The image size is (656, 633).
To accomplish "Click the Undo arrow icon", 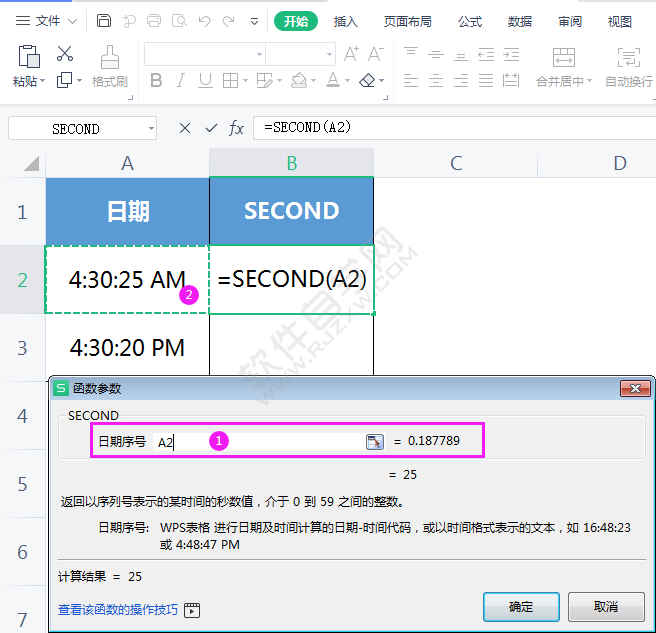I will [x=204, y=21].
